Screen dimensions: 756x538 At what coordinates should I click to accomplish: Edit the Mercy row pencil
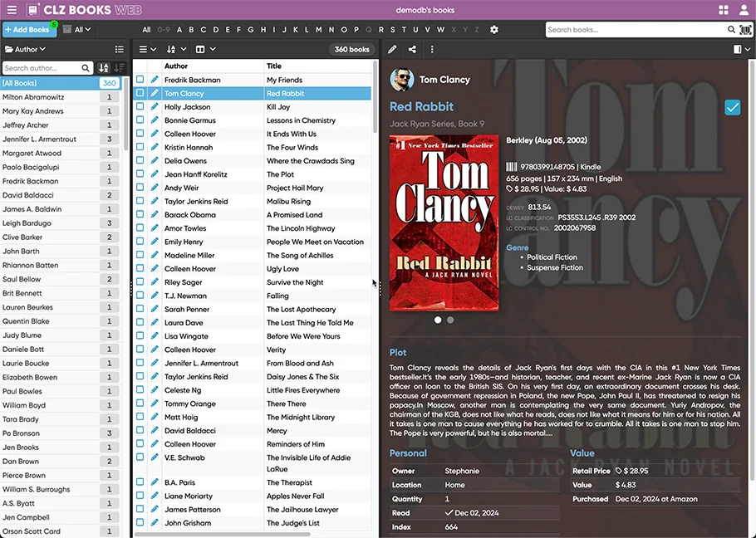[x=155, y=430]
